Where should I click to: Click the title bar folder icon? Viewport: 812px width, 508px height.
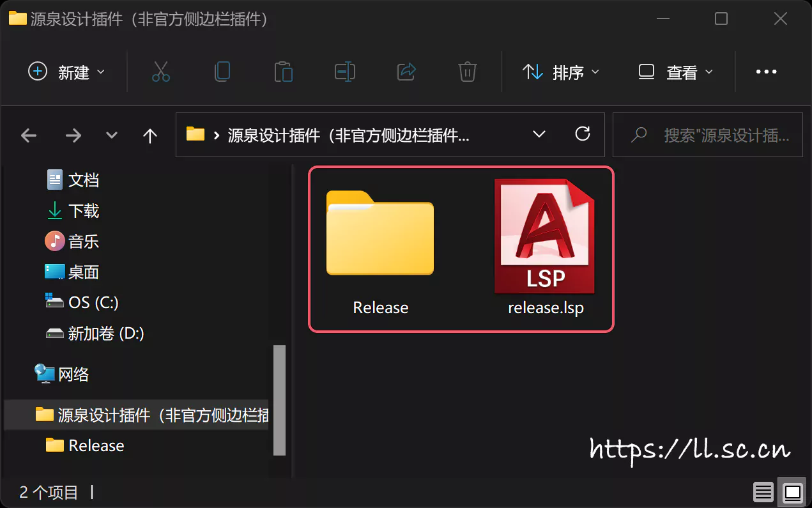coord(17,19)
